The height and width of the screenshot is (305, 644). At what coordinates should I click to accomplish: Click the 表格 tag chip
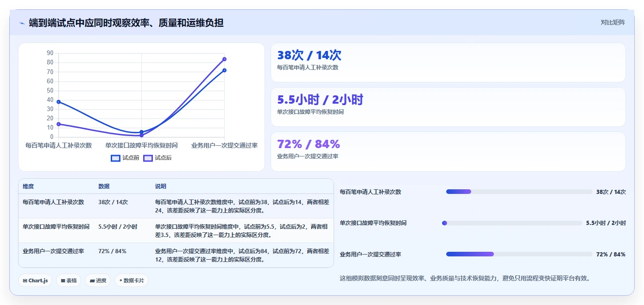[x=69, y=280]
